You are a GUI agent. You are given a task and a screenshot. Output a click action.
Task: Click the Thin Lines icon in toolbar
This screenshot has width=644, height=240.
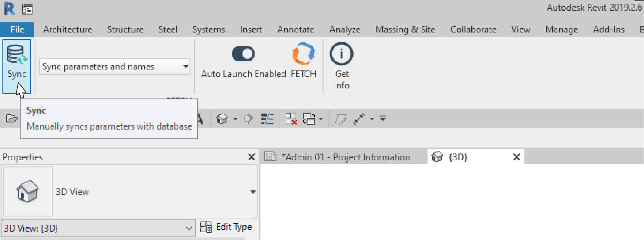tap(267, 118)
